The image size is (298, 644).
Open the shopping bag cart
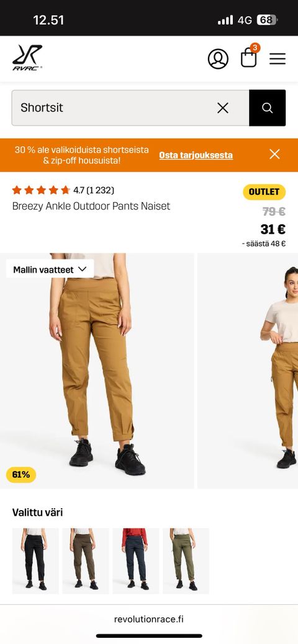tap(249, 57)
